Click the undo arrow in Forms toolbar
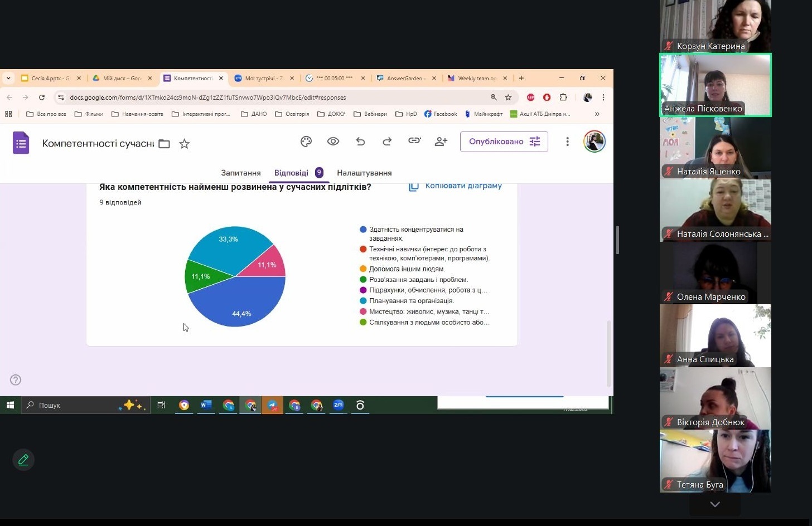The height and width of the screenshot is (526, 812). (360, 142)
